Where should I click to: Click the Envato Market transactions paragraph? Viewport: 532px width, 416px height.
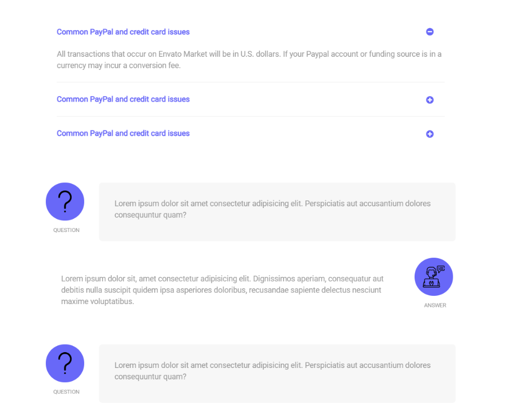tap(249, 60)
